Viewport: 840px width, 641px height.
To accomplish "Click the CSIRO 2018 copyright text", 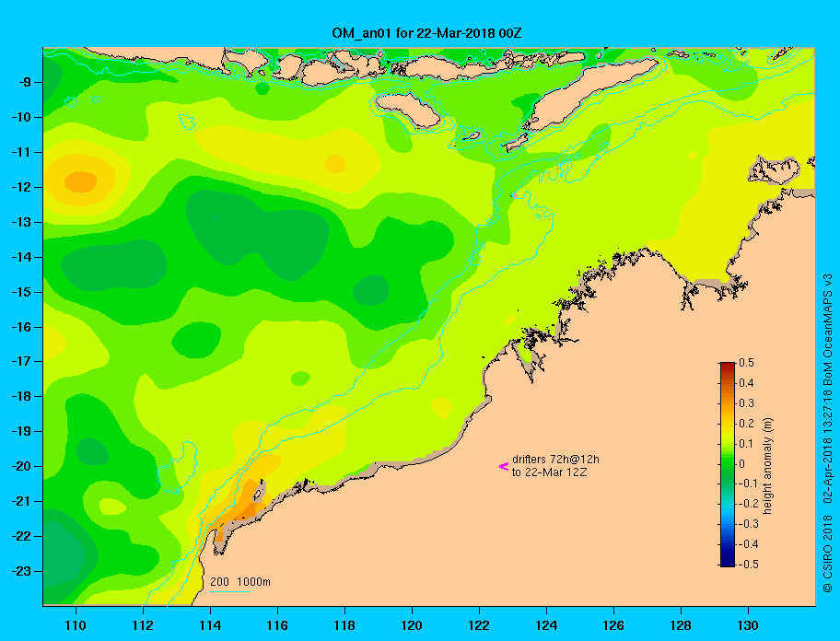I will (828, 554).
